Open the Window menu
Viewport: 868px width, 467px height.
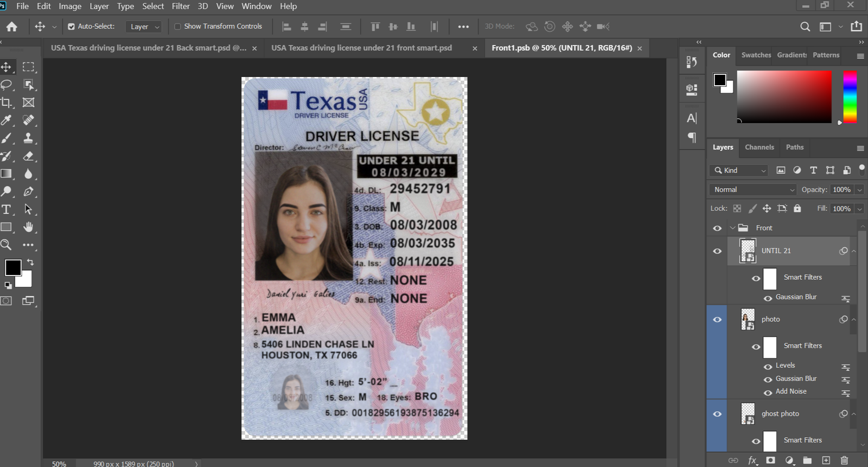pos(257,6)
